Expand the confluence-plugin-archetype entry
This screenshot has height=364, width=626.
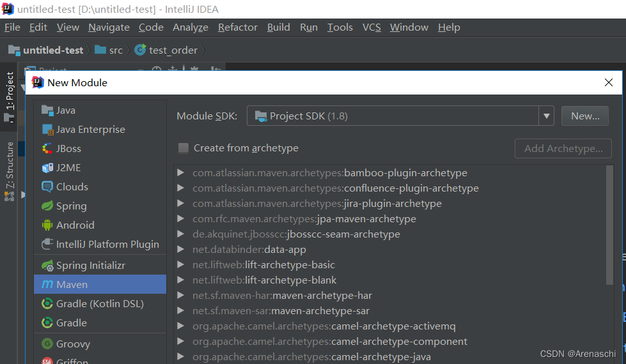pyautogui.click(x=180, y=188)
